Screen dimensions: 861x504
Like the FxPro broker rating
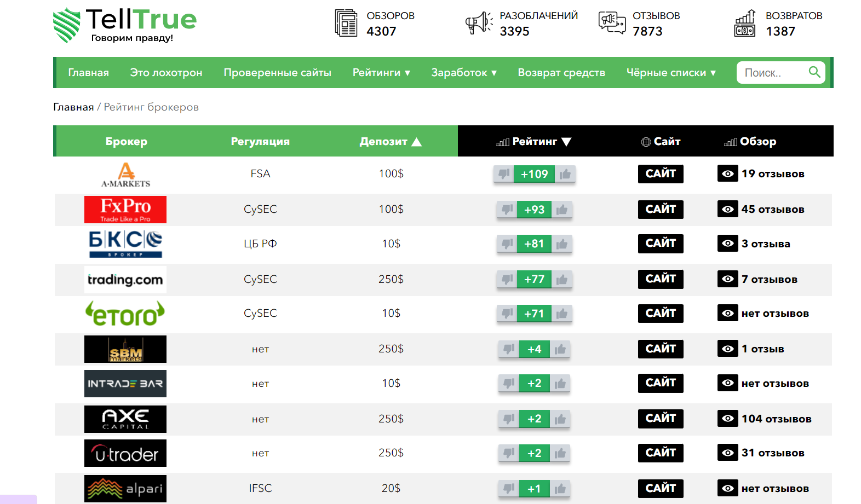(x=561, y=210)
